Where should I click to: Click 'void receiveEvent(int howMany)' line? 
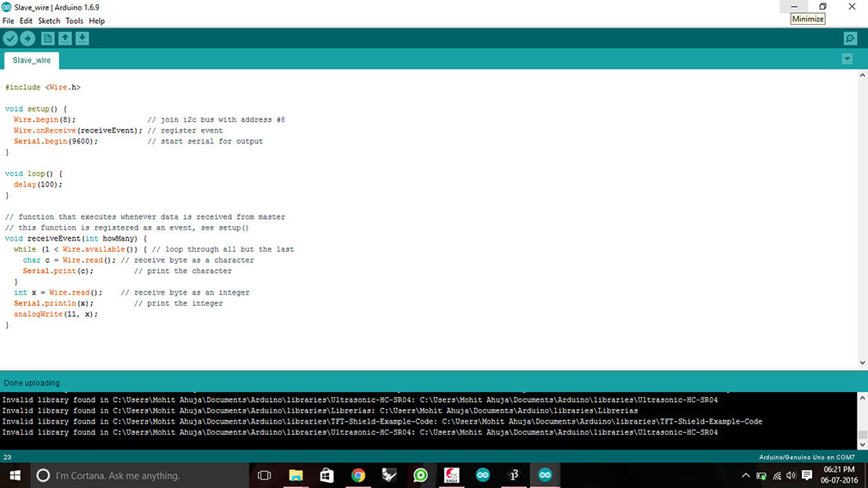click(x=76, y=239)
